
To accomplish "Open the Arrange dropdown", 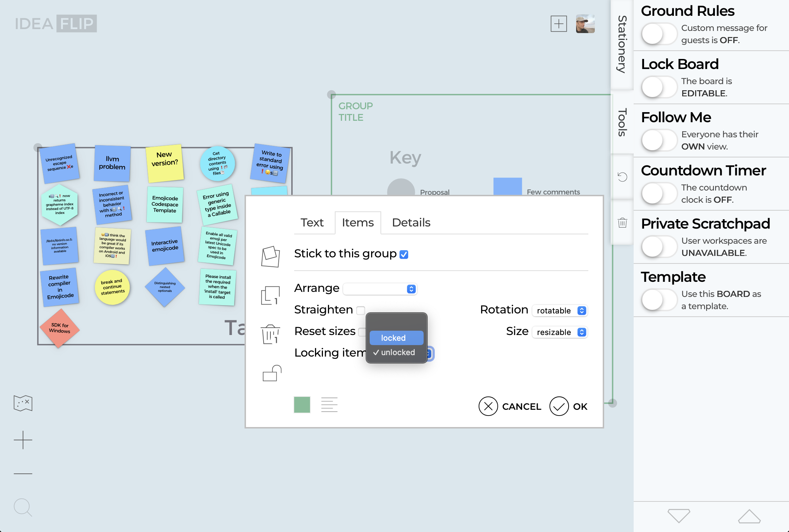I will (x=380, y=289).
